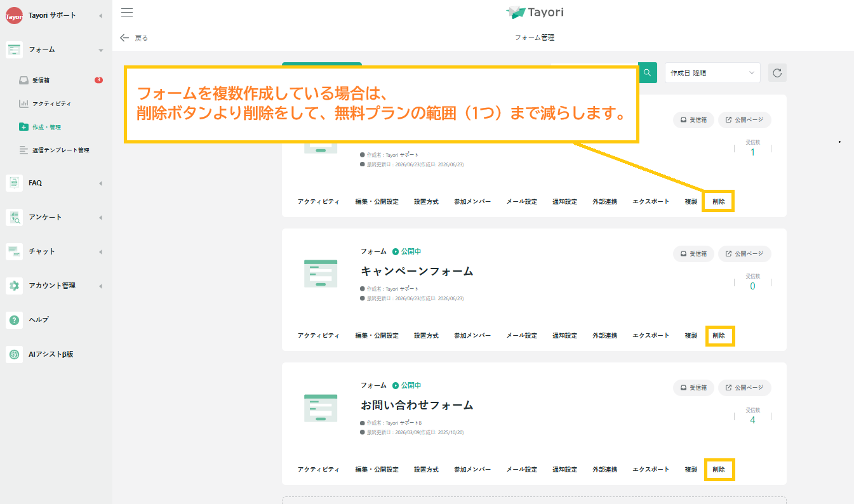Click エクスポート for お問い合わせフォーム
854x504 pixels.
[x=651, y=470]
